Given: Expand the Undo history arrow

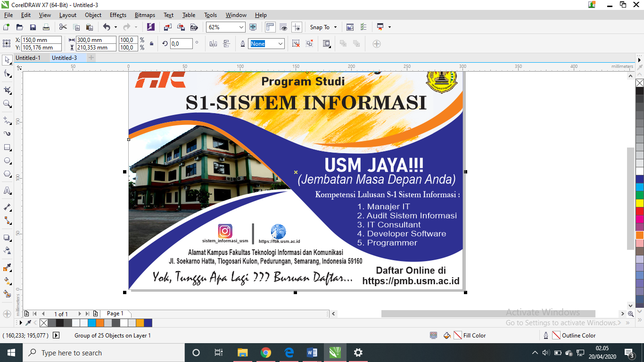Looking at the screenshot, I should pos(116,27).
